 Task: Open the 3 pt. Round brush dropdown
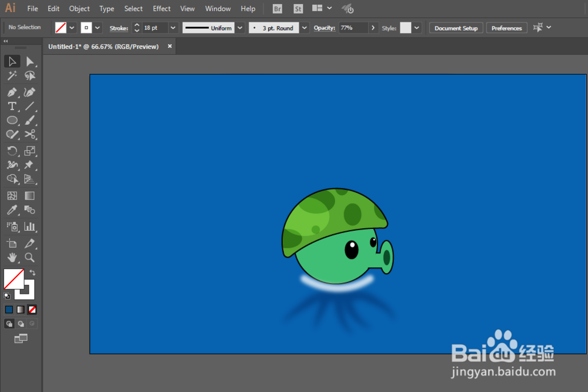pos(305,28)
